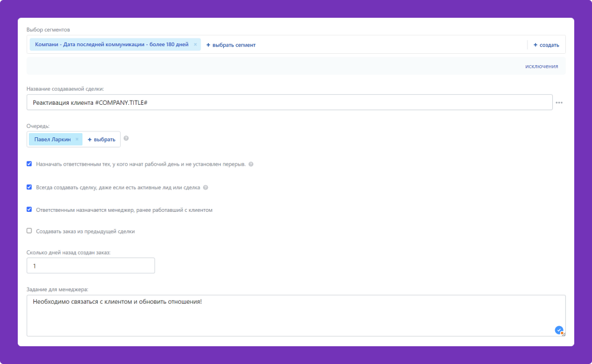The image size is (592, 364).
Task: Toggle 'Назначать ответственным тех' checkbox
Action: pyautogui.click(x=29, y=164)
